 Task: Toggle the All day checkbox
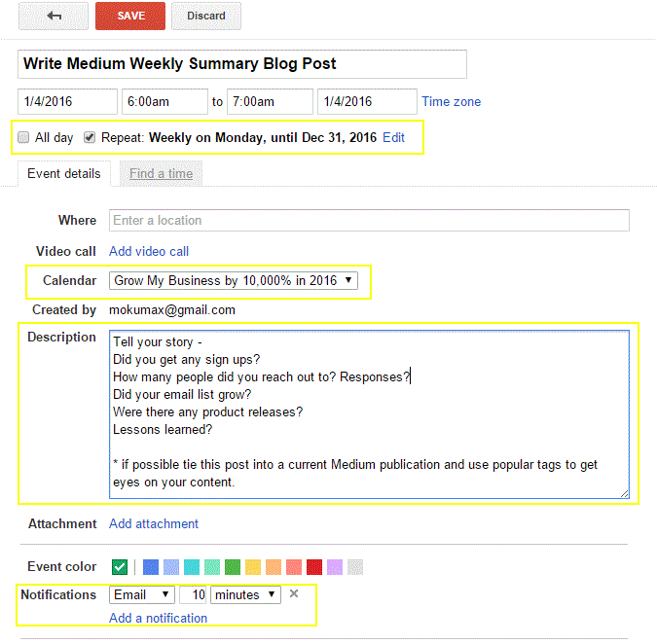point(23,137)
